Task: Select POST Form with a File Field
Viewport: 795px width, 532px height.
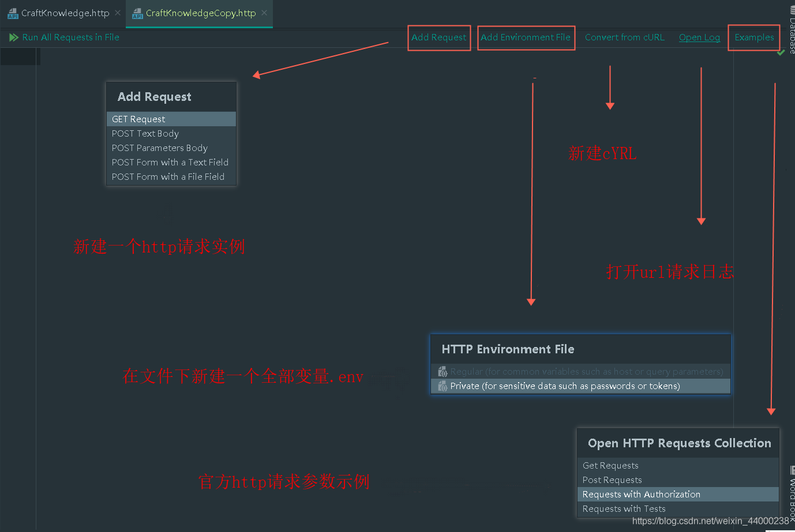Action: point(167,176)
